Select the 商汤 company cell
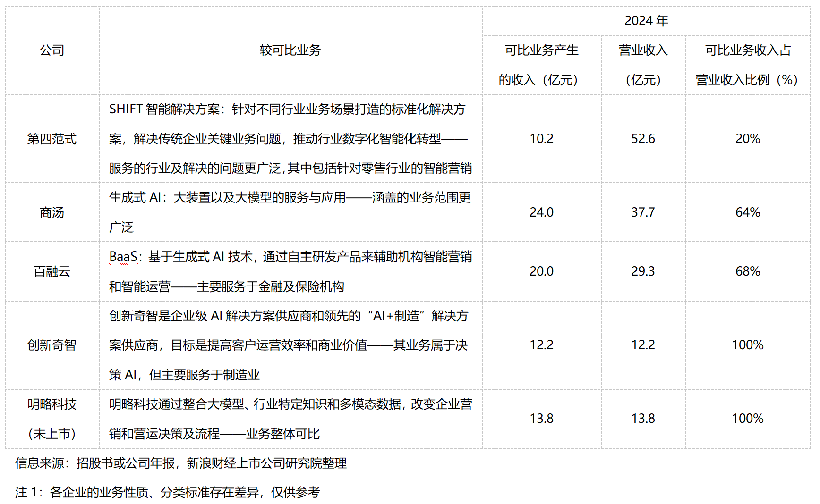 [x=52, y=212]
